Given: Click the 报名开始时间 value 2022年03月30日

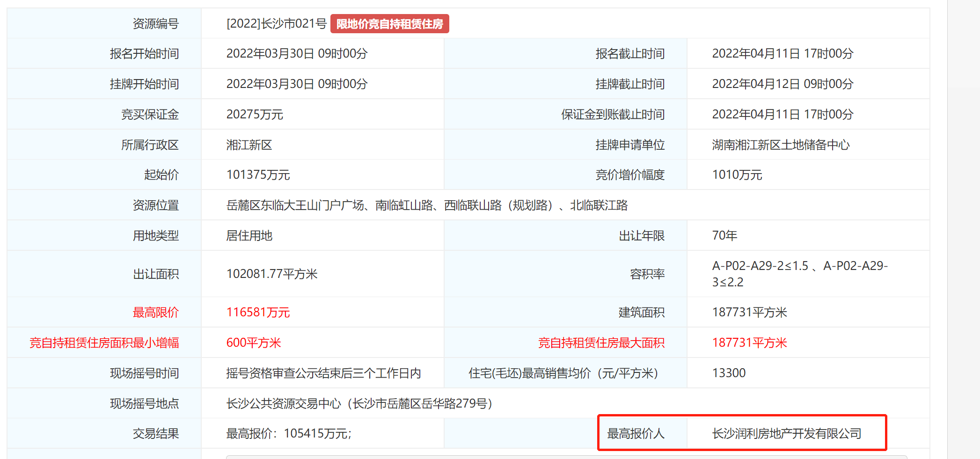Looking at the screenshot, I should (x=296, y=53).
